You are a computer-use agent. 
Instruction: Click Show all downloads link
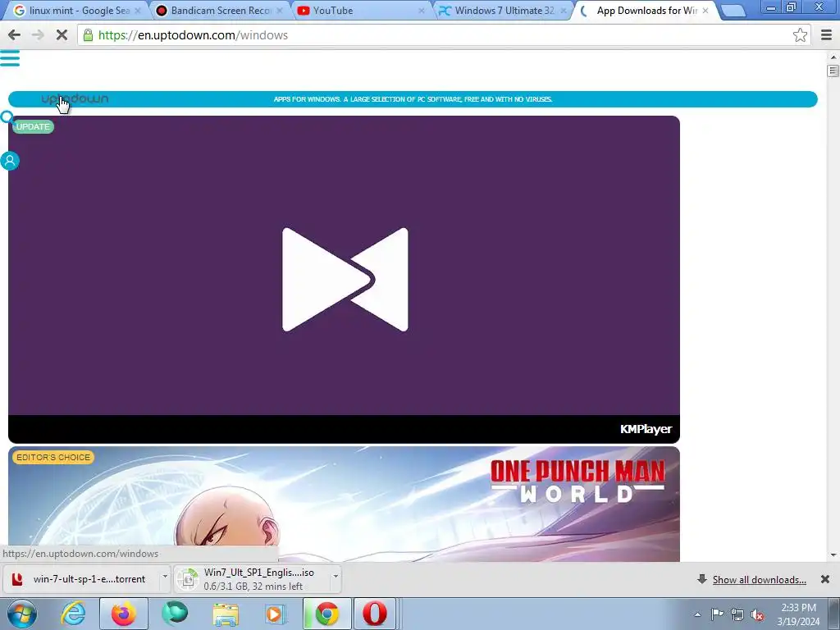[x=759, y=580]
